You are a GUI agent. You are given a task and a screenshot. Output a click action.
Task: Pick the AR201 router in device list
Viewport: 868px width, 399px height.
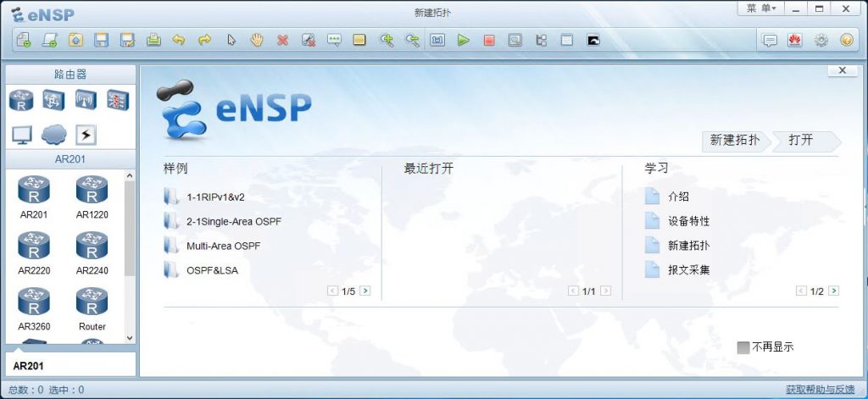34,197
